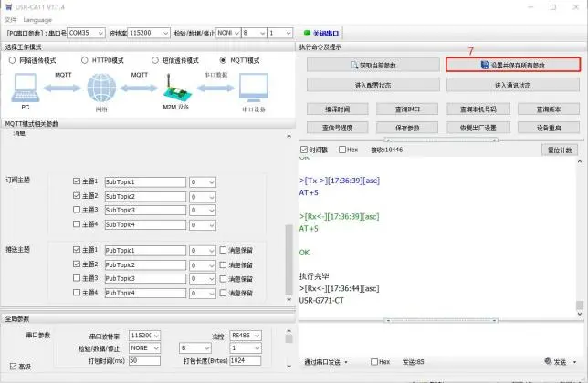The height and width of the screenshot is (383, 588).
Task: Toggle the advanced checkbox at bottom left
Action: click(x=13, y=367)
